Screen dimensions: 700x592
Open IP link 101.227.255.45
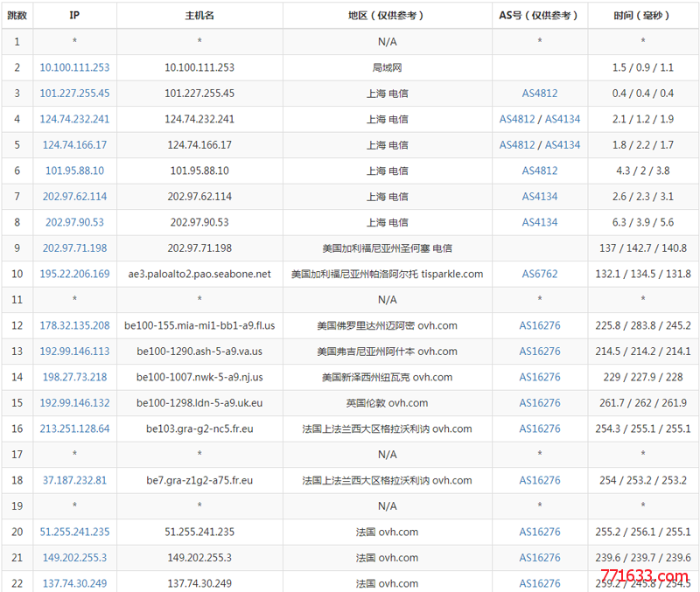(x=74, y=94)
